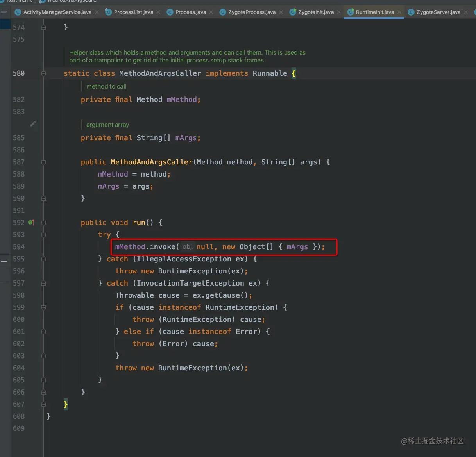Close the ActivityManagerService.java tab
This screenshot has width=476, height=457.
pos(97,12)
